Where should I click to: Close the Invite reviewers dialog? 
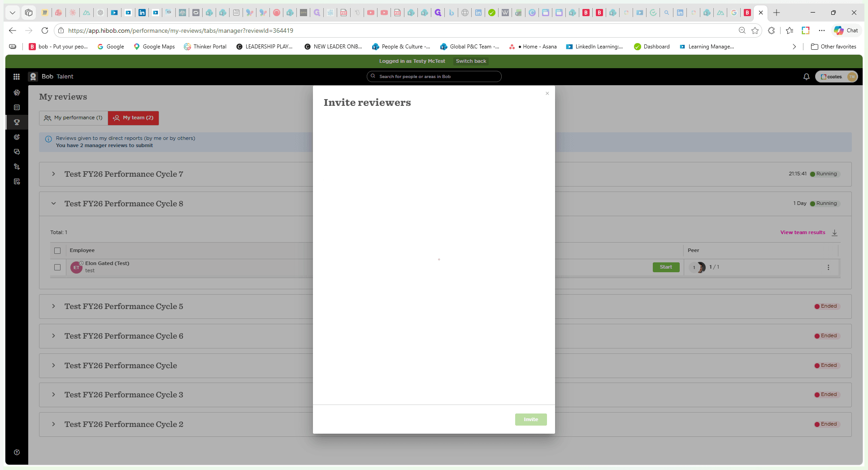pyautogui.click(x=547, y=93)
